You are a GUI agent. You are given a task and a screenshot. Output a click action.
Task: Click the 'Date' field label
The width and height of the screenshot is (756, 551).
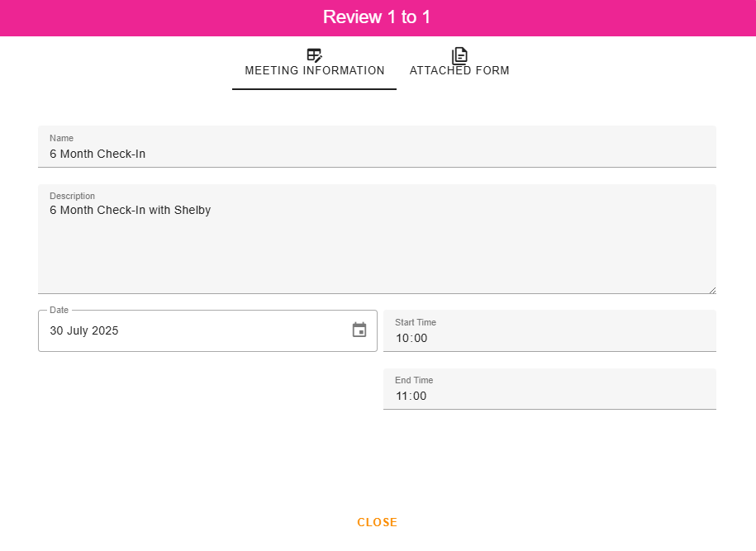[x=59, y=310]
